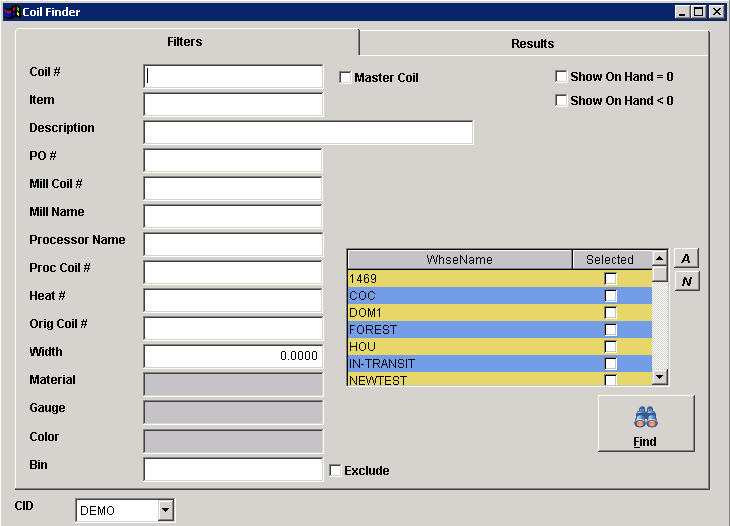Switch to the Results tab

(x=532, y=43)
